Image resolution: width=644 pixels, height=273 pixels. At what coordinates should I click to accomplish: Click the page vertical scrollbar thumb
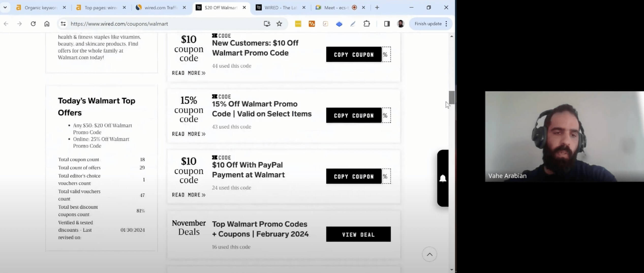[x=452, y=97]
